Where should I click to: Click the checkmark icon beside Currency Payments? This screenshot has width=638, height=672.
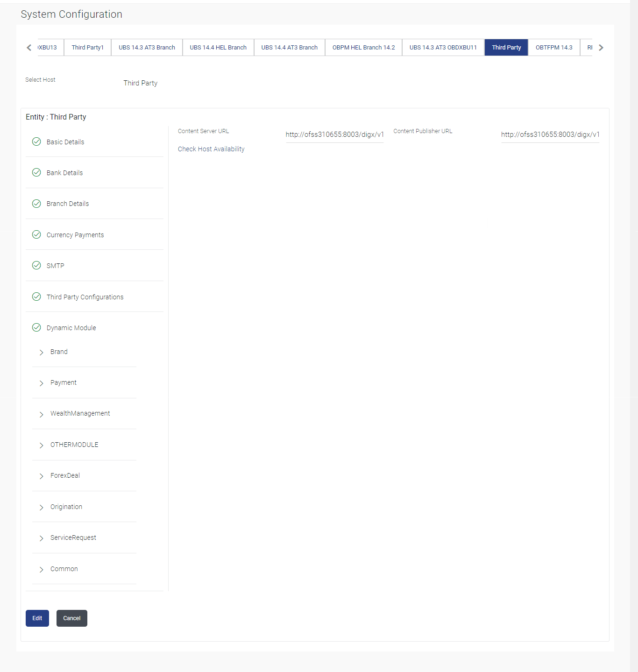36,234
